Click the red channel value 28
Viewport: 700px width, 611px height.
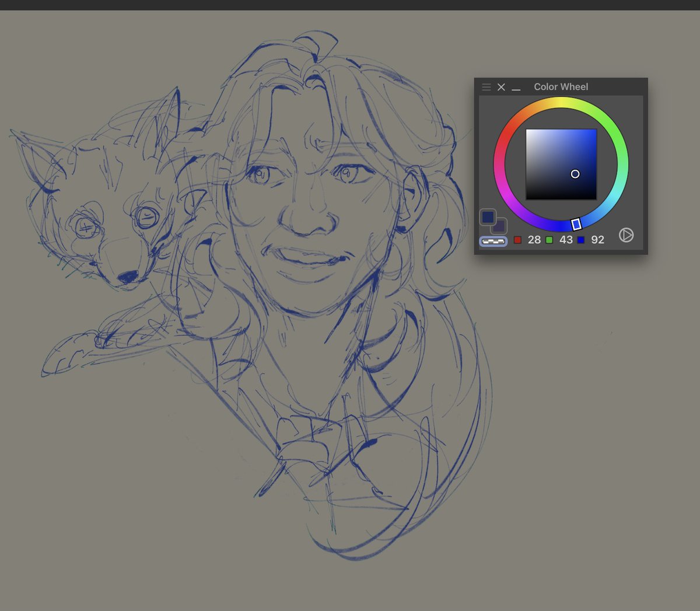point(534,240)
